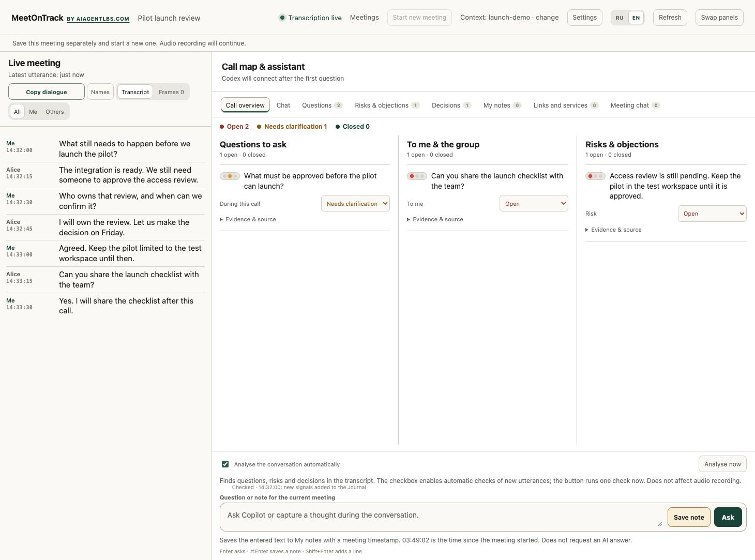Click the Analyse now button
The width and height of the screenshot is (755, 560).
[722, 464]
